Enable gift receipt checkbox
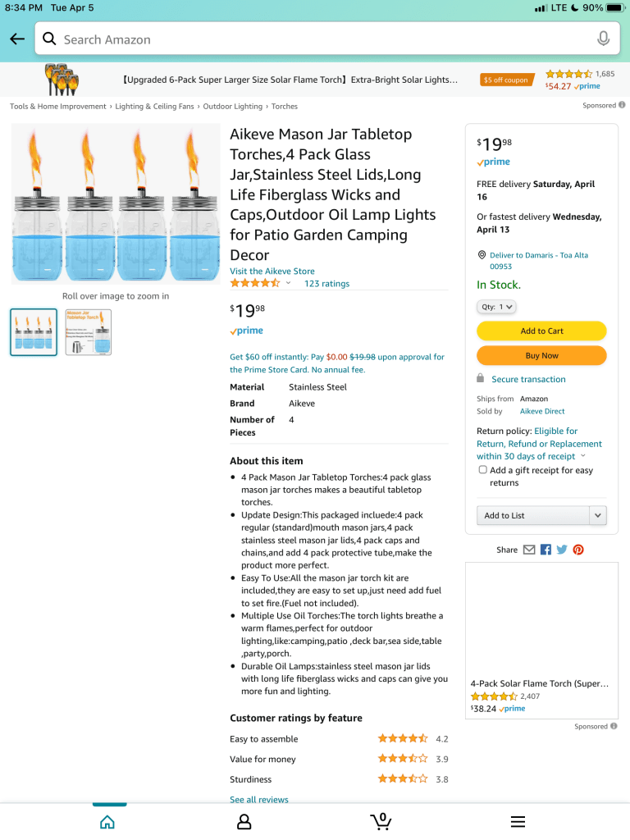 [x=482, y=470]
